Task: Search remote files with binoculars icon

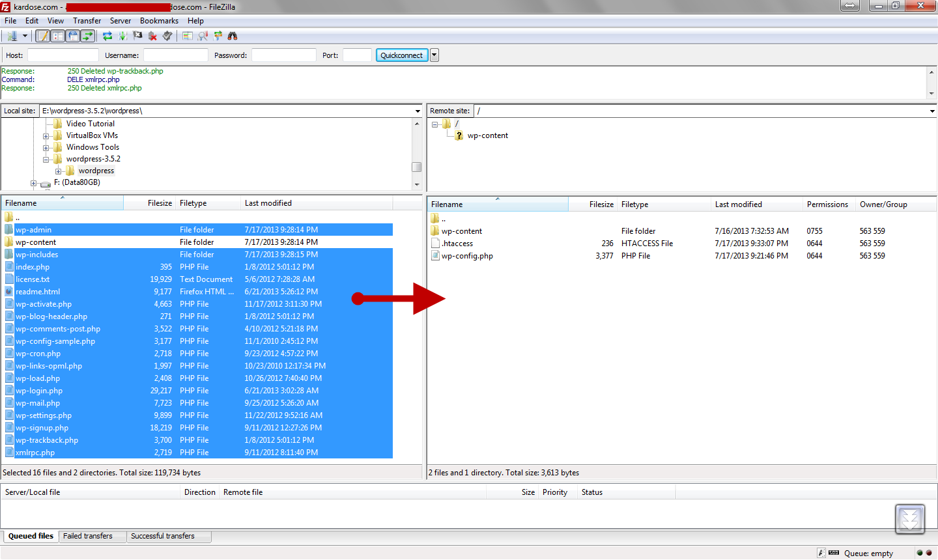Action: coord(233,36)
